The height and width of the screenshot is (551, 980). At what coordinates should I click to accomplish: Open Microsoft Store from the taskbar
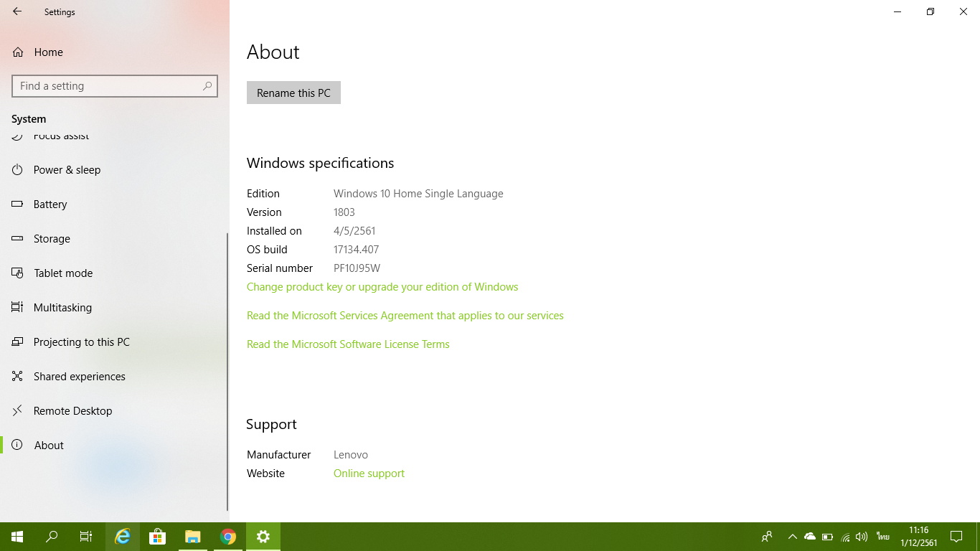click(x=157, y=537)
